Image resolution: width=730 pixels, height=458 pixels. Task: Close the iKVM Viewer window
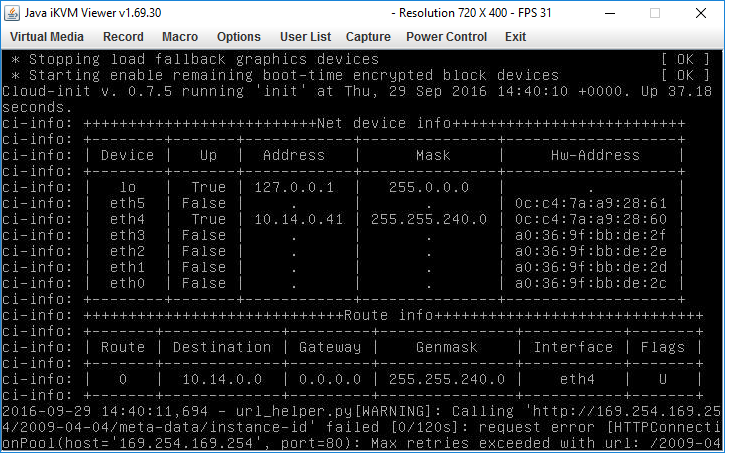point(701,13)
